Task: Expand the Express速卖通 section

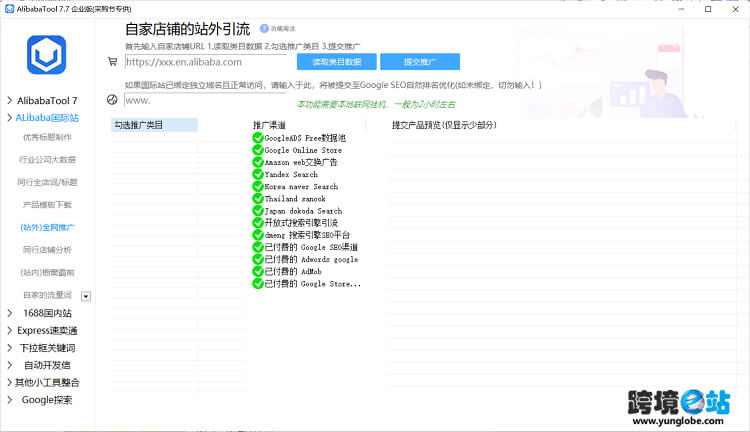Action: pyautogui.click(x=10, y=331)
